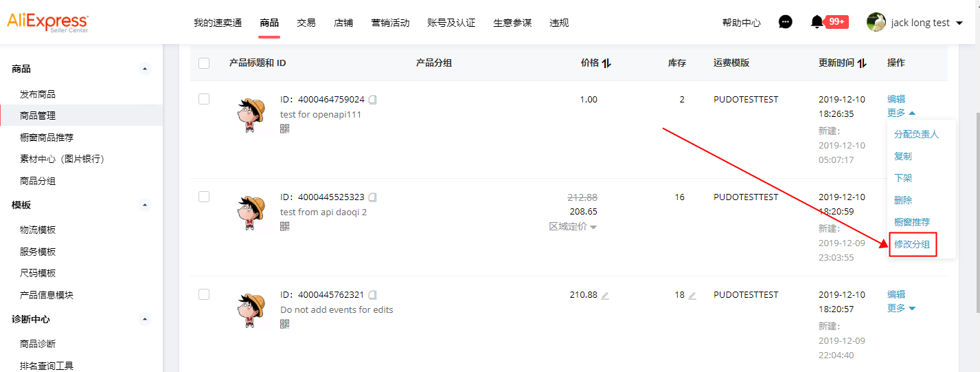Edit stock 18 pencil icon
The height and width of the screenshot is (372, 980).
point(692,296)
